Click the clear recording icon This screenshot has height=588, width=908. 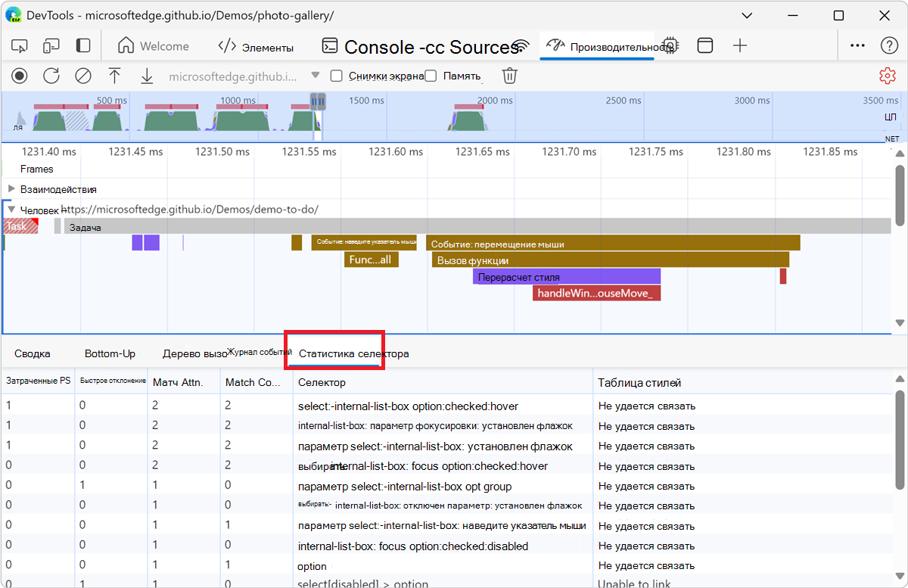click(82, 76)
